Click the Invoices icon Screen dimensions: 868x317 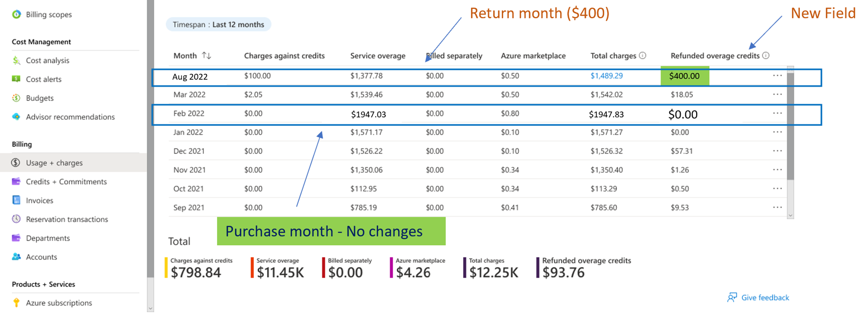tap(17, 201)
